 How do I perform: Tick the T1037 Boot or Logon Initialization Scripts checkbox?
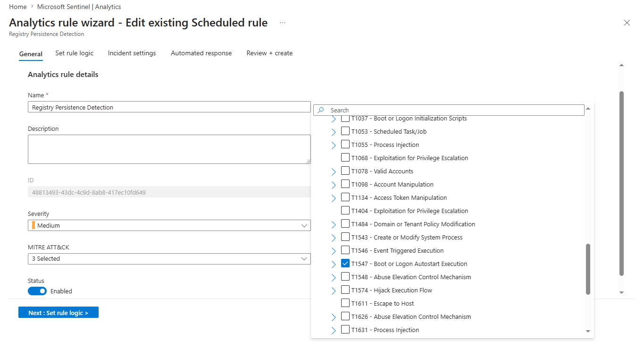[x=345, y=118]
